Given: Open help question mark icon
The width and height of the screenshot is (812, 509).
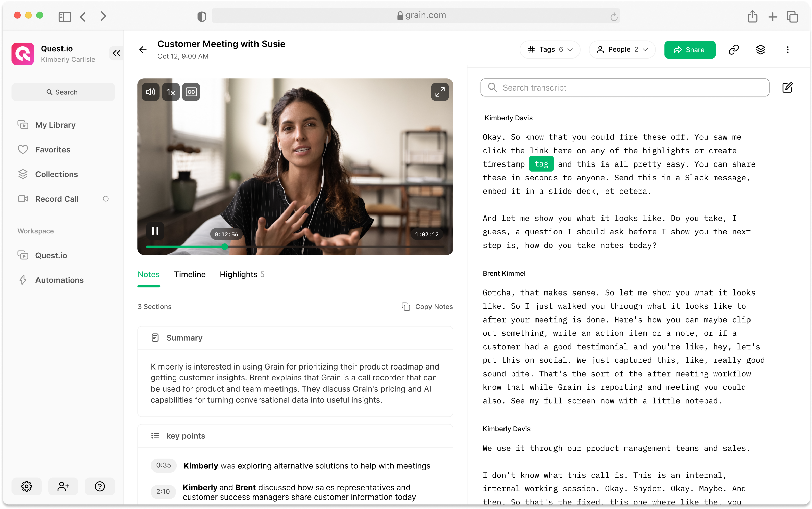Looking at the screenshot, I should tap(100, 486).
